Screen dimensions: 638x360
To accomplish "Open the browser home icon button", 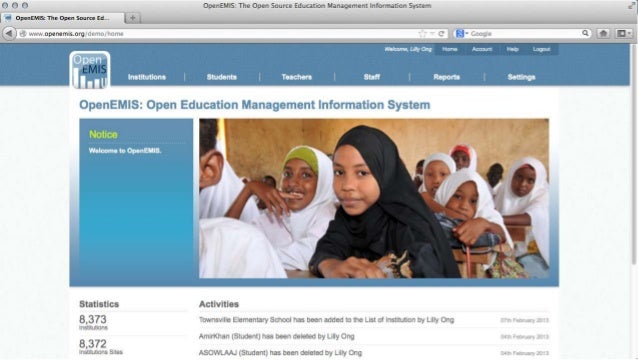I will pos(603,33).
